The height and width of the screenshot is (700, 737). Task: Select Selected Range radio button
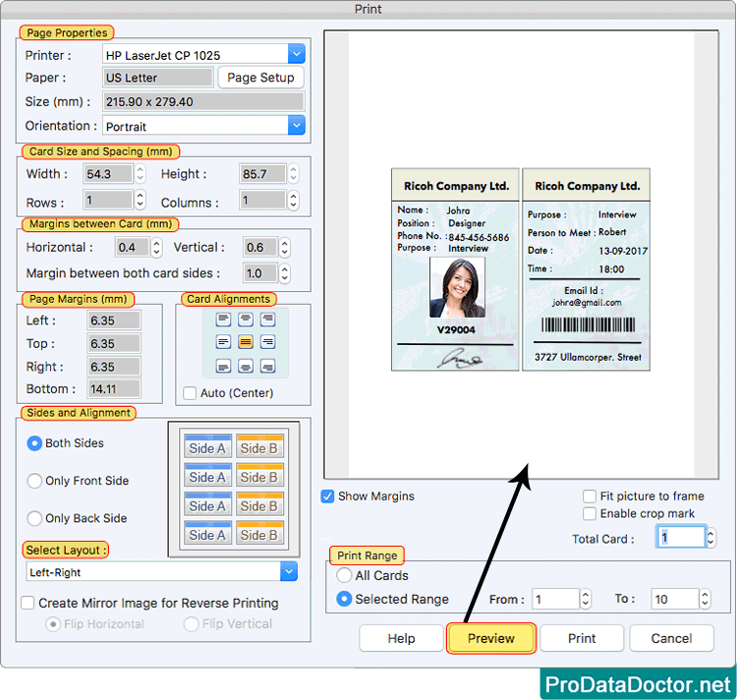click(344, 599)
